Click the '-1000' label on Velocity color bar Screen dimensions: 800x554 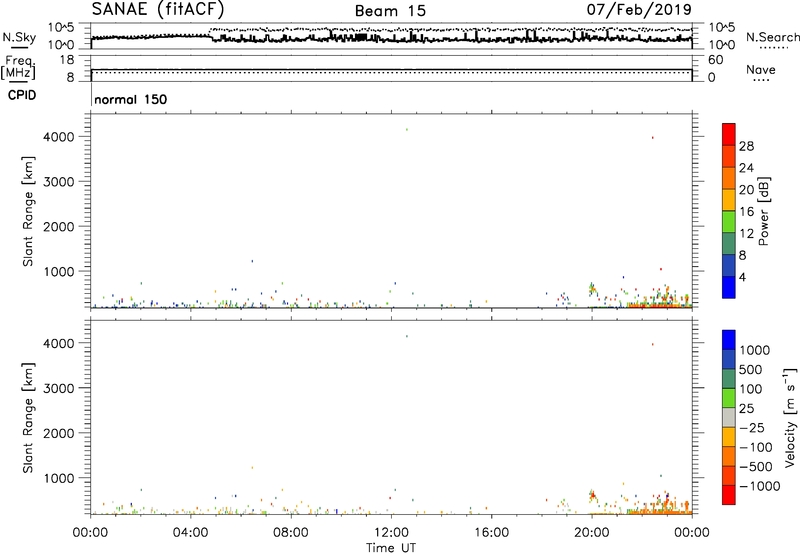[x=759, y=486]
